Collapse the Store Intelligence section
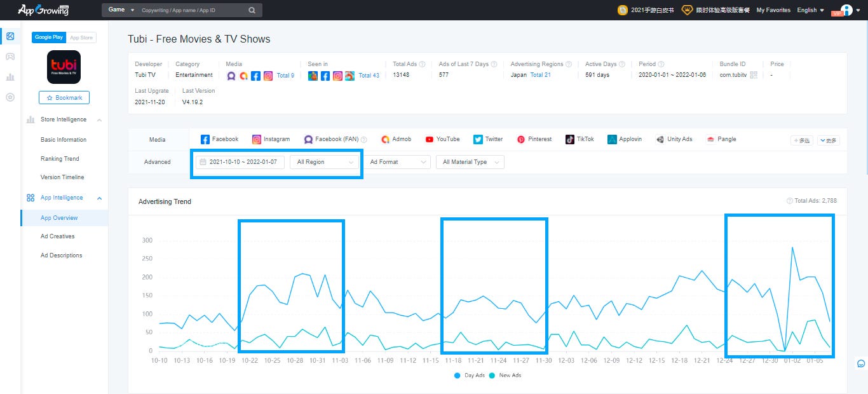This screenshot has width=868, height=394. point(100,120)
